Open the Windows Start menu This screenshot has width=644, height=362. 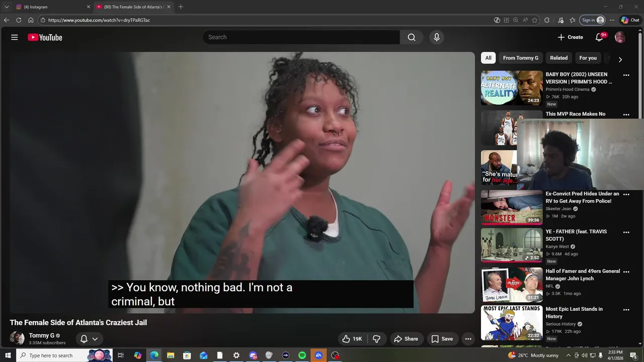tap(8, 355)
